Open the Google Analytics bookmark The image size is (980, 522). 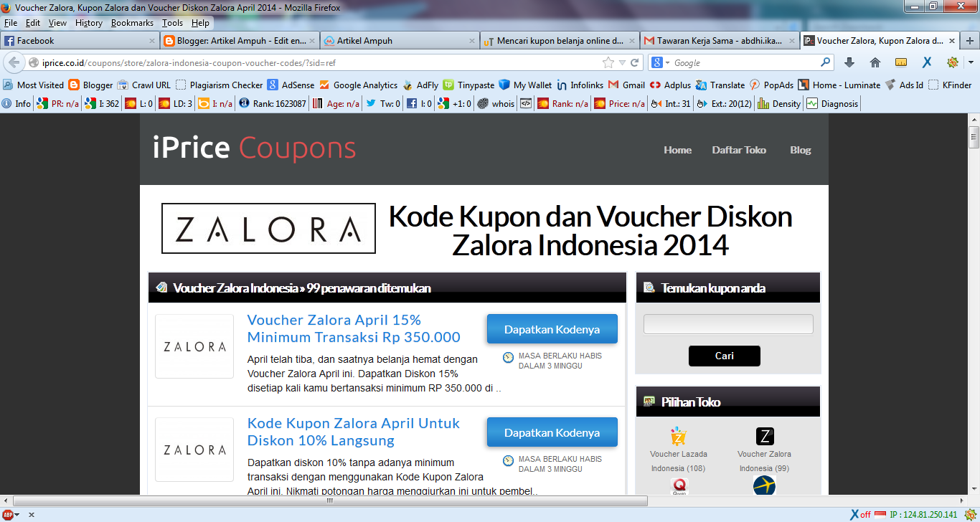pos(358,85)
